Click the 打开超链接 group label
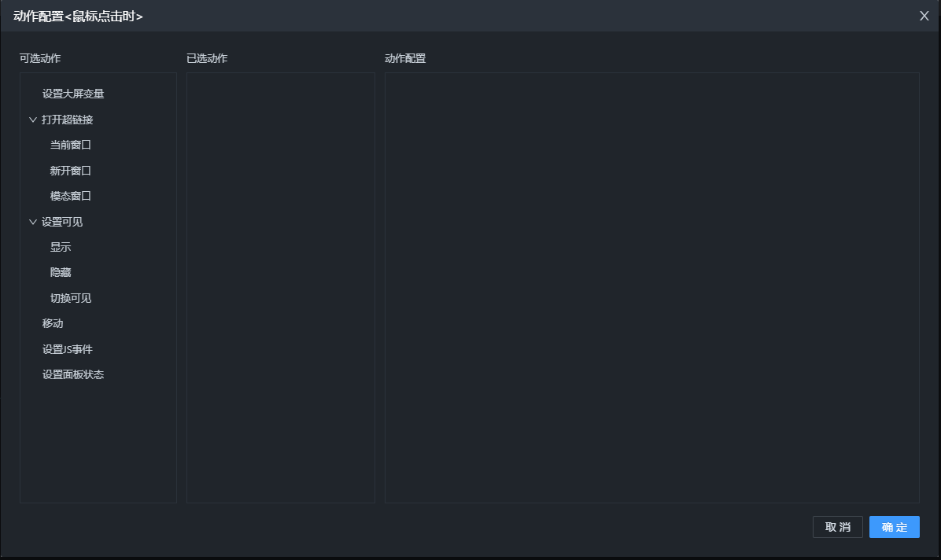The height and width of the screenshot is (560, 941). point(68,120)
